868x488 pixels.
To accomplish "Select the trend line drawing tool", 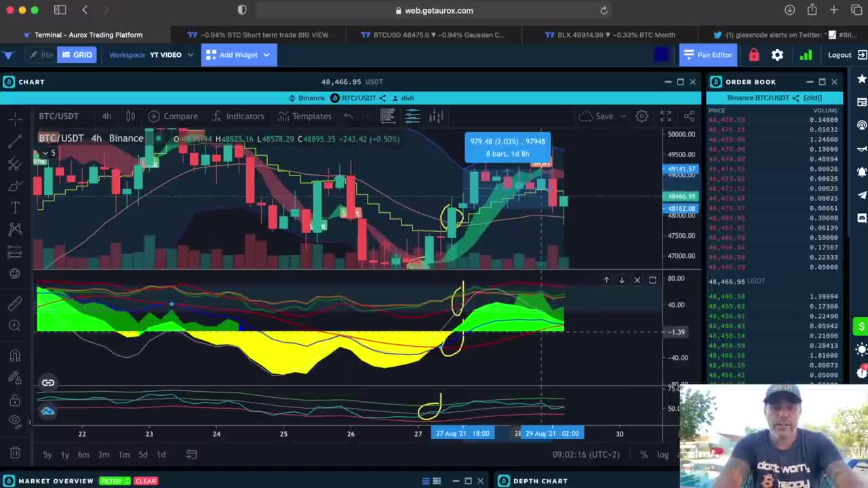I will (15, 142).
